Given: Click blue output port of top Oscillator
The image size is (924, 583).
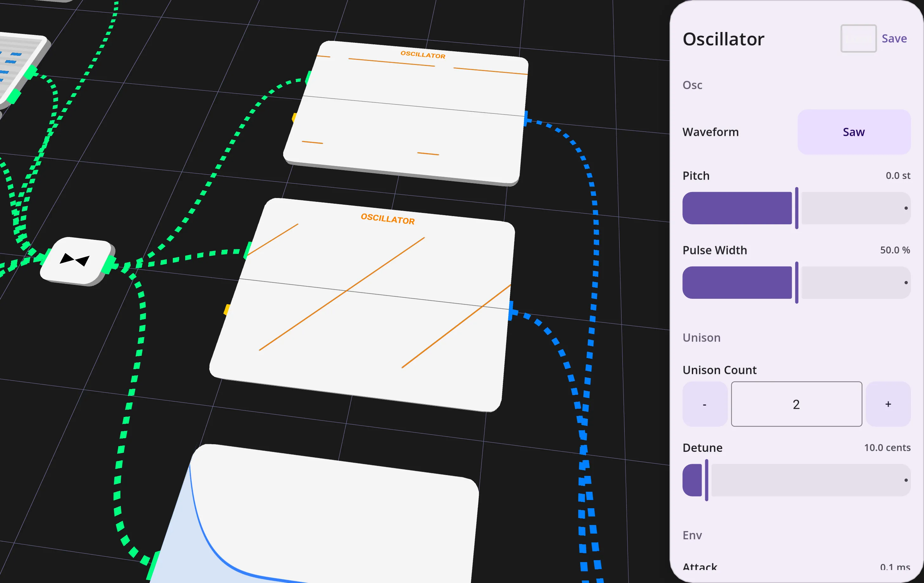Looking at the screenshot, I should click(526, 119).
